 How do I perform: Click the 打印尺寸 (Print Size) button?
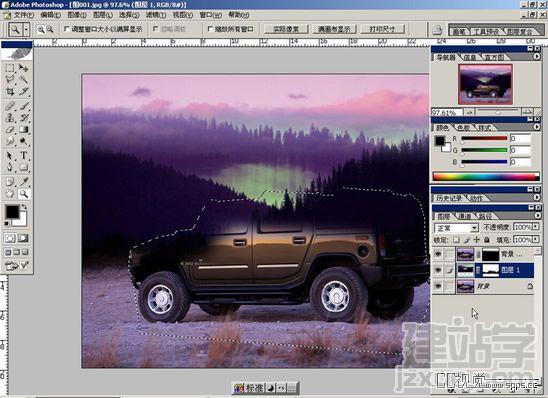pos(382,29)
